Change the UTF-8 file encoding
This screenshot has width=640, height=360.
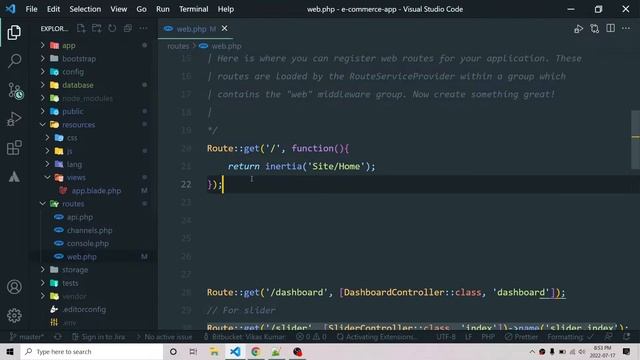coord(446,337)
